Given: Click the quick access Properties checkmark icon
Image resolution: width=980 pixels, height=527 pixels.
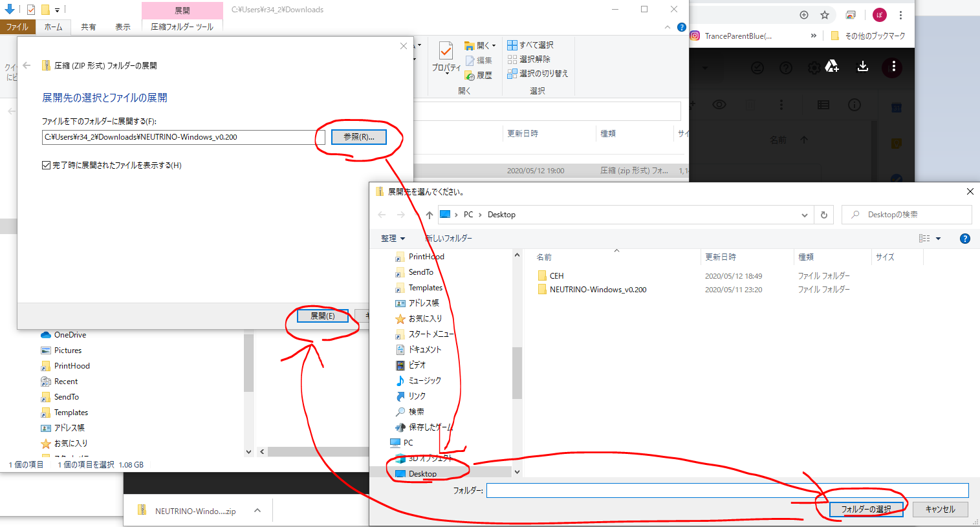Looking at the screenshot, I should click(x=30, y=10).
